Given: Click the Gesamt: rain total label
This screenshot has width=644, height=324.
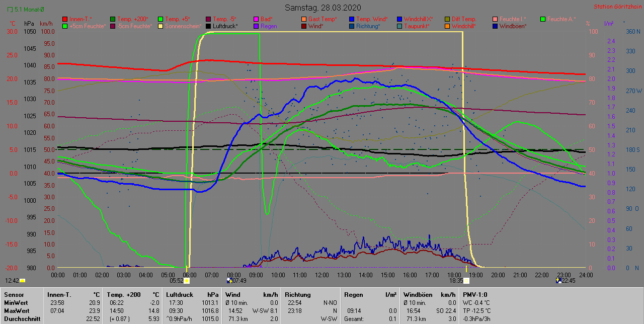Looking at the screenshot, I should (355, 318).
